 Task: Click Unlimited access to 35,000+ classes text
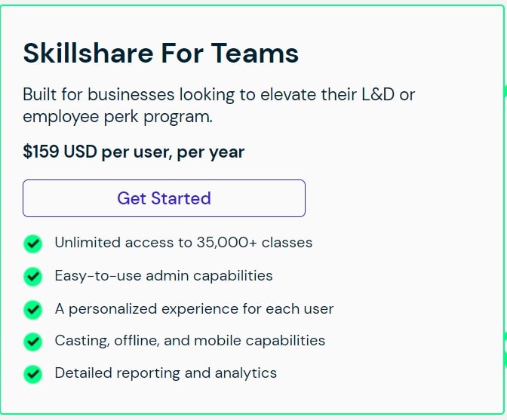tap(183, 243)
